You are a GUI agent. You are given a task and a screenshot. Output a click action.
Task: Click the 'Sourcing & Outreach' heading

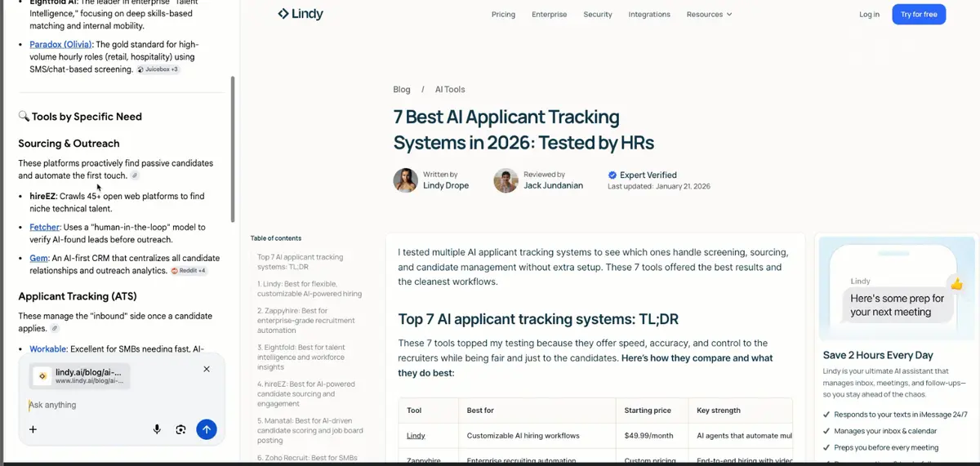click(x=69, y=144)
